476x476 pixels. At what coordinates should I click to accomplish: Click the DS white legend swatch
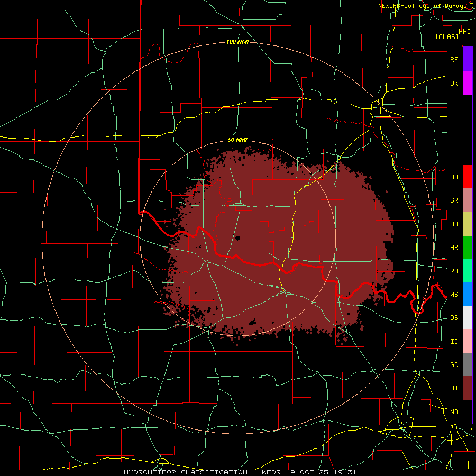pos(467,317)
